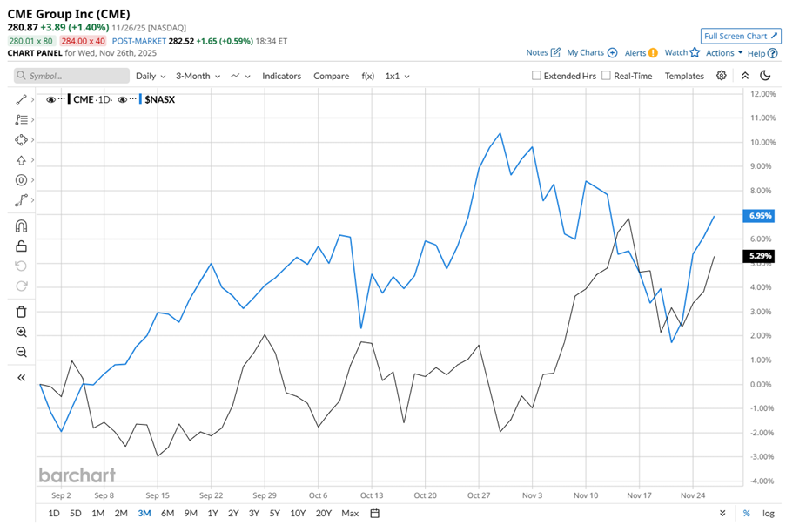
Task: Toggle visibility of CME series eye icon
Action: [50, 99]
